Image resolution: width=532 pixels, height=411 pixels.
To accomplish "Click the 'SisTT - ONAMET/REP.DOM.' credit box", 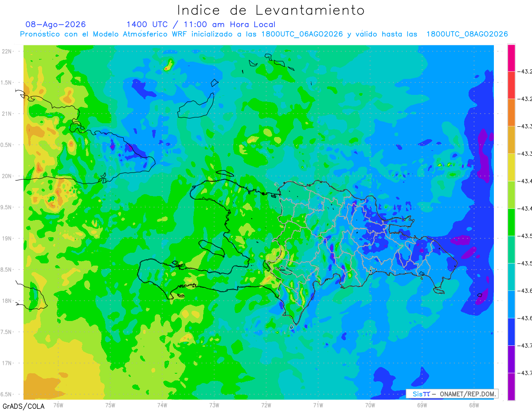I will pos(452,394).
